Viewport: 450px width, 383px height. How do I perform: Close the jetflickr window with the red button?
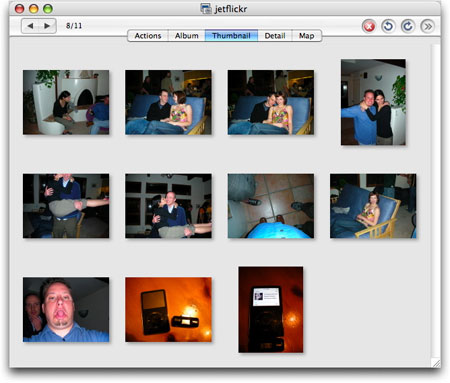pos(20,9)
